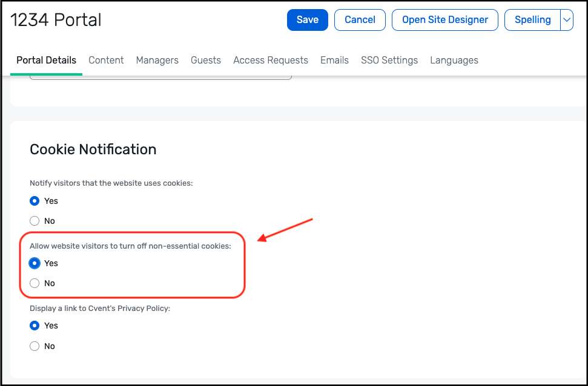This screenshot has width=588, height=386.
Task: Switch to the Portal Details tab
Action: (46, 61)
